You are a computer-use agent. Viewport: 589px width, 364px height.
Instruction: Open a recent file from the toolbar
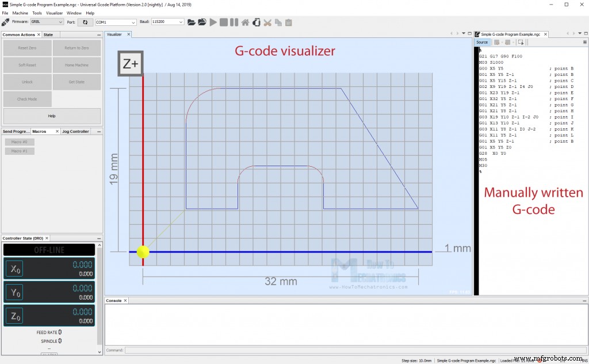[202, 22]
